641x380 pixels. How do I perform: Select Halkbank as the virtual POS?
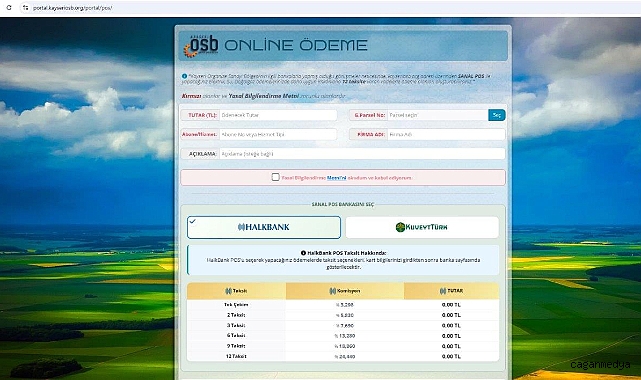pos(264,227)
